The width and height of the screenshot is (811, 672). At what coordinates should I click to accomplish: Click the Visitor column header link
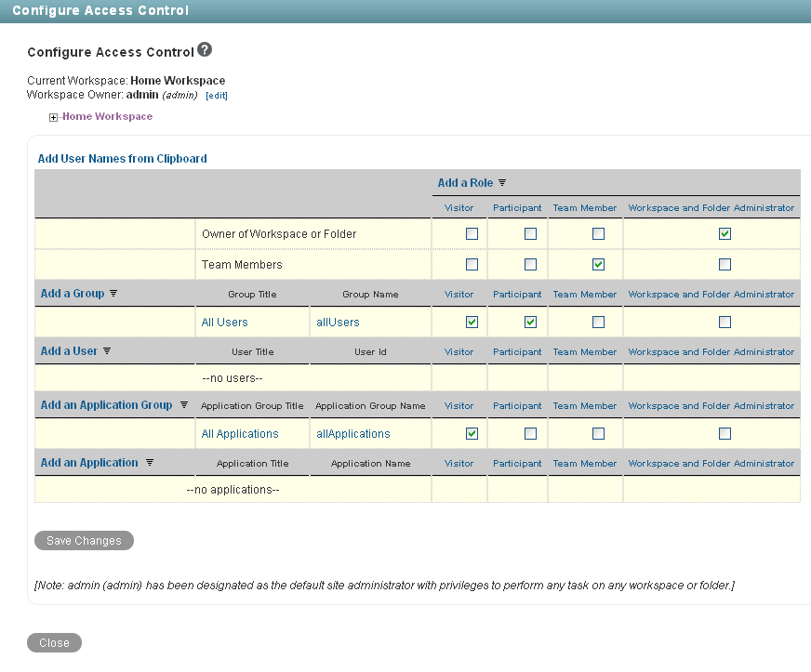click(459, 207)
